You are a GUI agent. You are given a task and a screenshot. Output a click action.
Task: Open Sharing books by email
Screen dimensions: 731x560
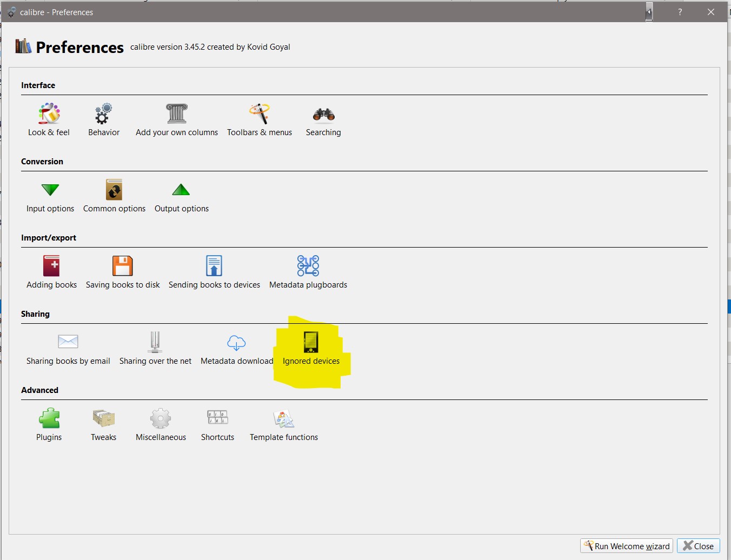(x=68, y=349)
